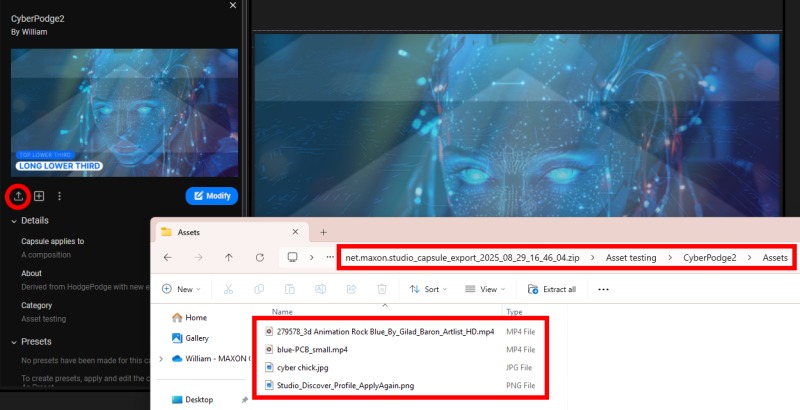800x410 pixels.
Task: Click the zip file name in the breadcrumb
Action: 462,258
